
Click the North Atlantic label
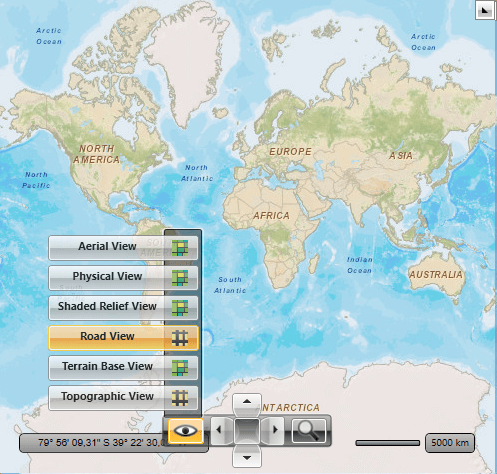(x=197, y=173)
